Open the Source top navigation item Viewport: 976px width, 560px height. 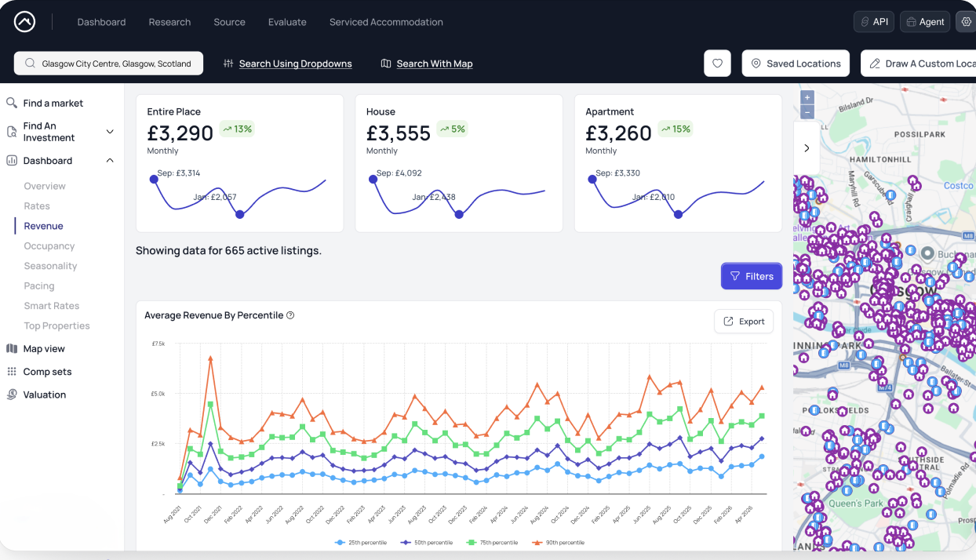coord(229,22)
